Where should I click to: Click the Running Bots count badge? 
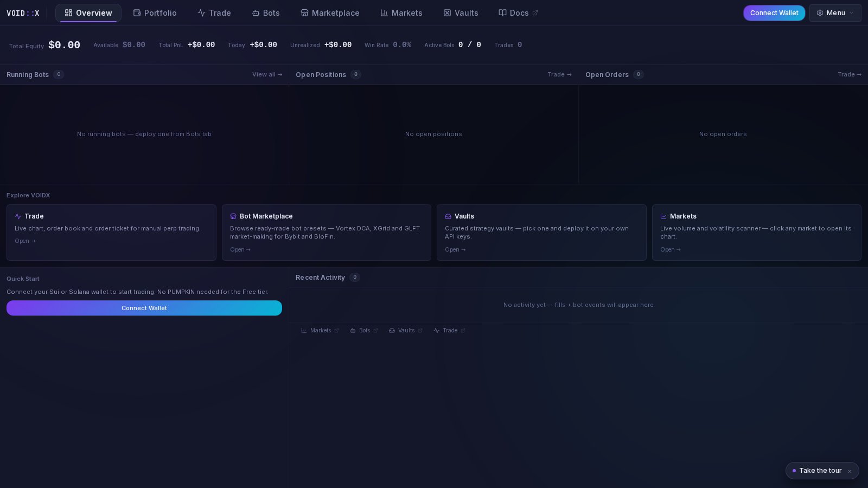(x=59, y=74)
